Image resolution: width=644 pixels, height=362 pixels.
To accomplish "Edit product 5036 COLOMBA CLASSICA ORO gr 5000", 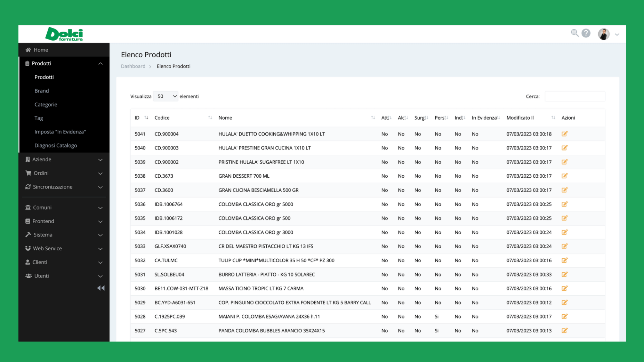I will (564, 204).
